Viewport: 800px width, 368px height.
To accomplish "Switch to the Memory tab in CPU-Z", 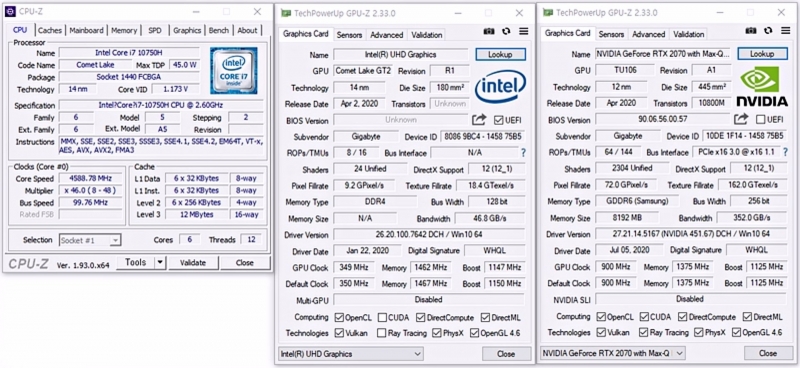I will tap(124, 30).
